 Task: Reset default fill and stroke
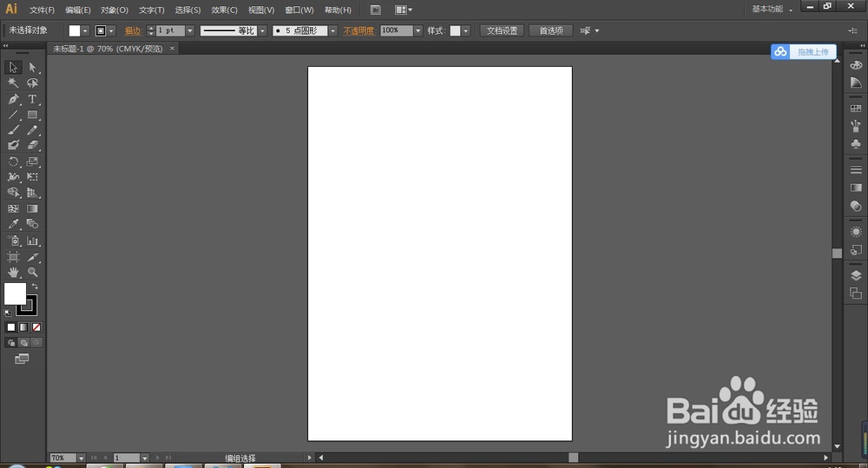(x=8, y=313)
